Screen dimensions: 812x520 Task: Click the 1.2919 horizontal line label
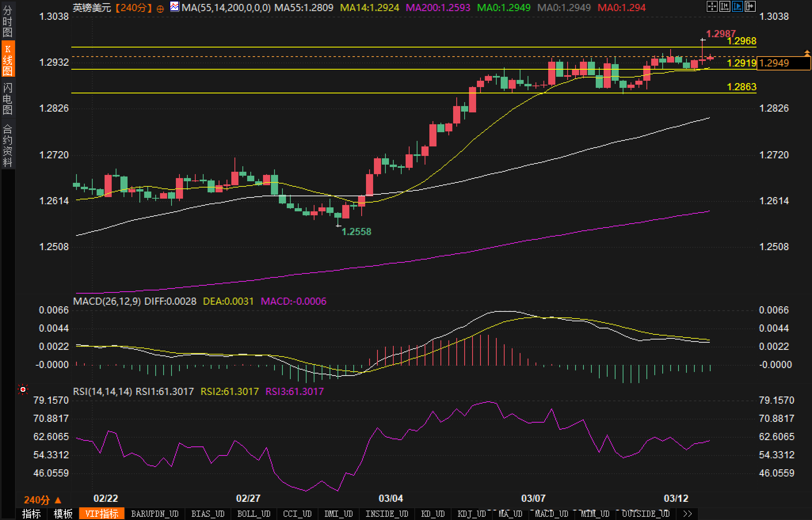pyautogui.click(x=742, y=63)
